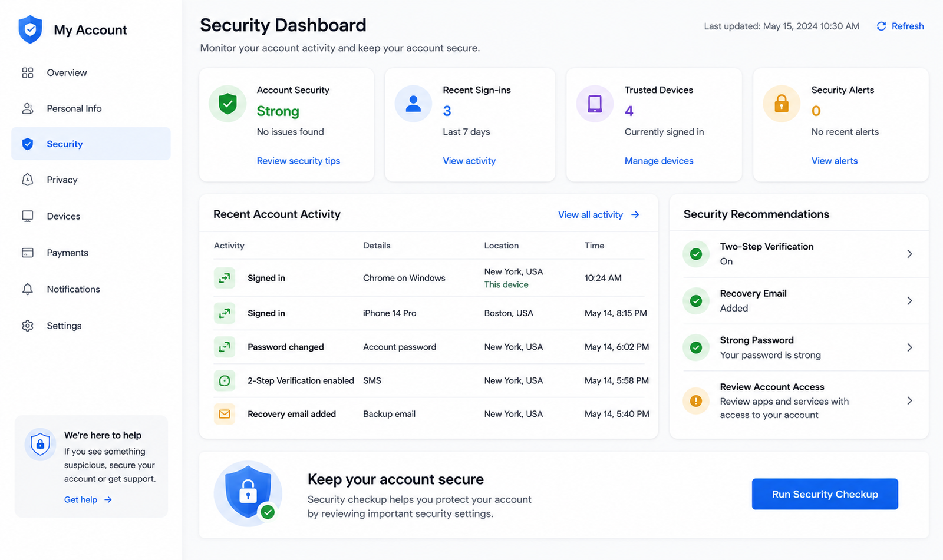Click the Strong account security status text
943x560 pixels.
tap(278, 111)
